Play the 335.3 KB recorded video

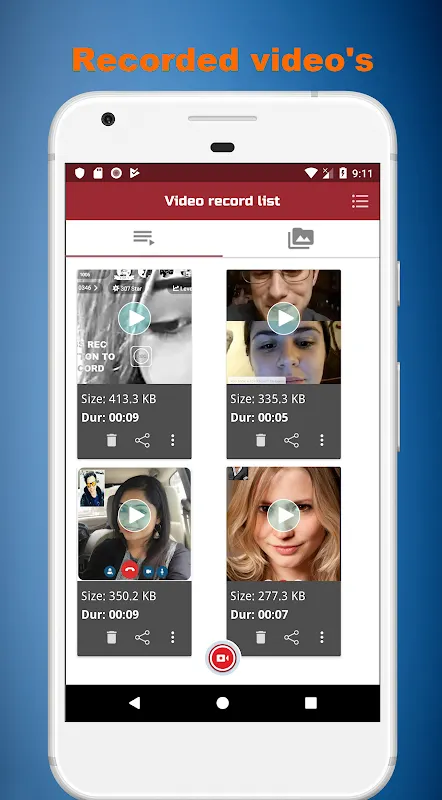click(x=283, y=318)
